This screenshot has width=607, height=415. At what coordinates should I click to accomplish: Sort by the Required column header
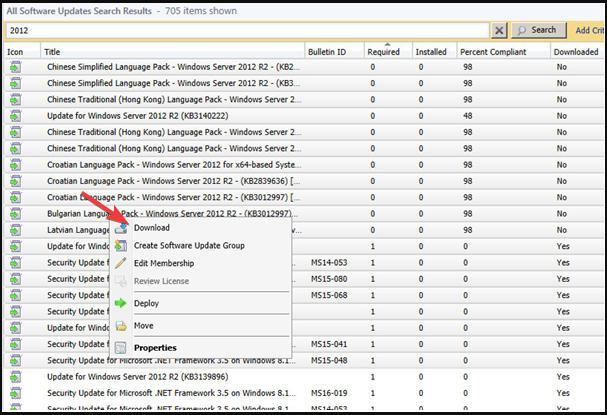pyautogui.click(x=388, y=52)
